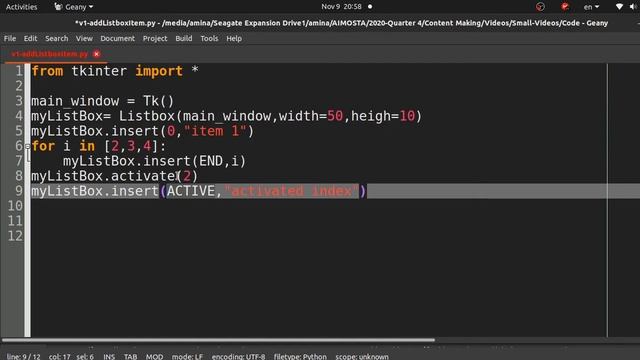The height and width of the screenshot is (360, 640).
Task: Click the mode: LF status entry
Action: [187, 356]
